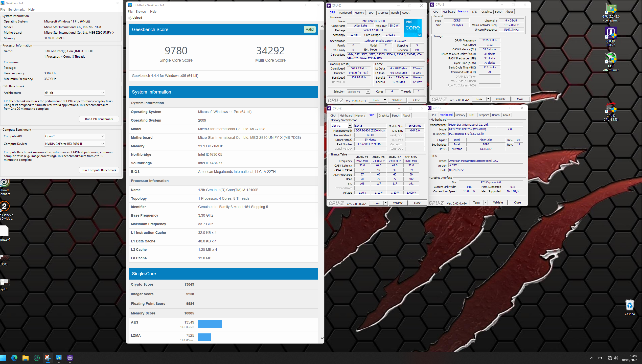The image size is (642, 364).
Task: Click scroll down arrow in Geekbench results
Action: (x=322, y=338)
